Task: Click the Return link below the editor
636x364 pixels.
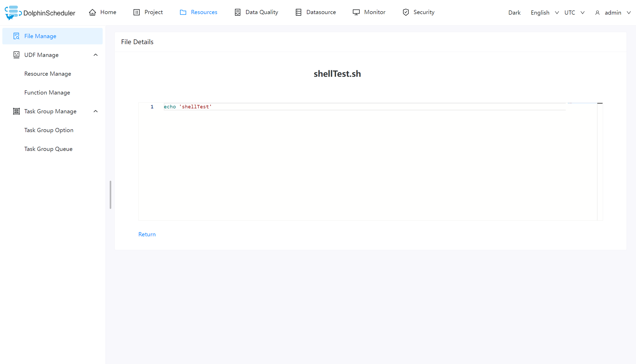Action: (147, 234)
